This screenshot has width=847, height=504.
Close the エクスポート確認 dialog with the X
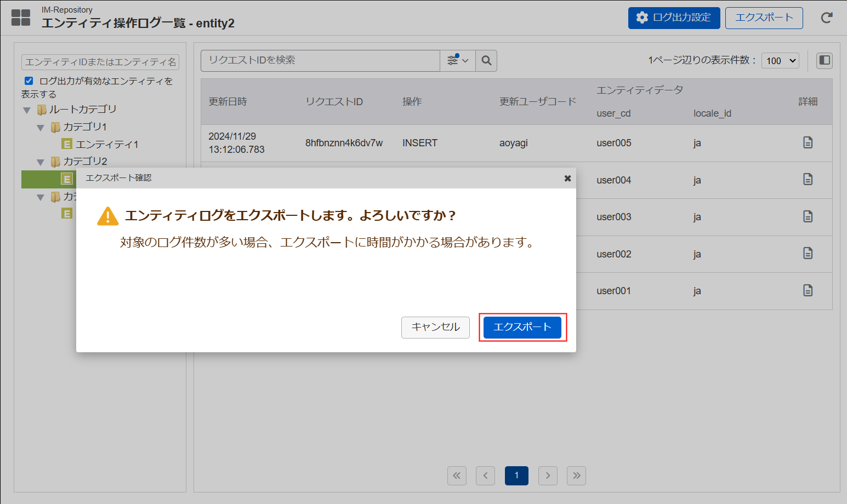[567, 178]
